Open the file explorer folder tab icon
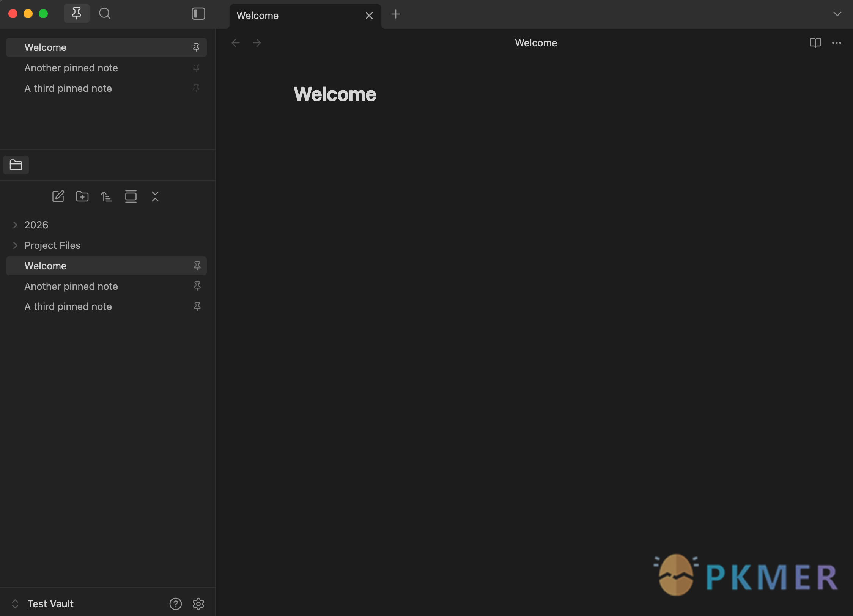 pos(16,165)
